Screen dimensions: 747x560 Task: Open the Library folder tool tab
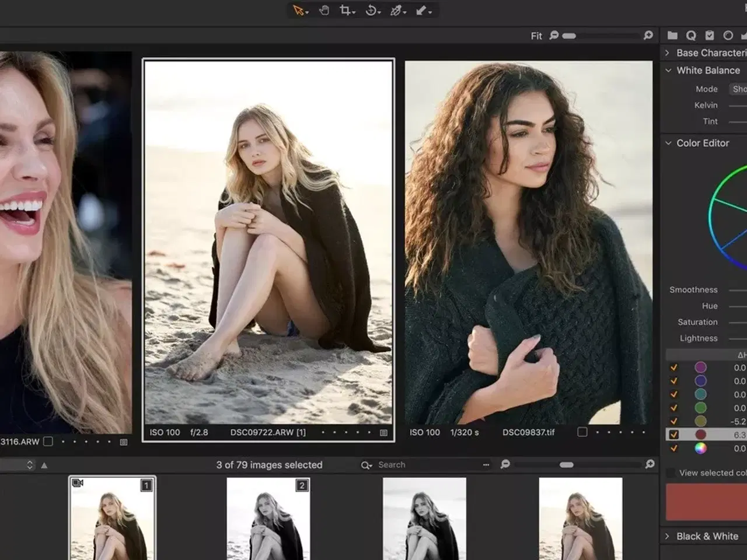tap(672, 36)
